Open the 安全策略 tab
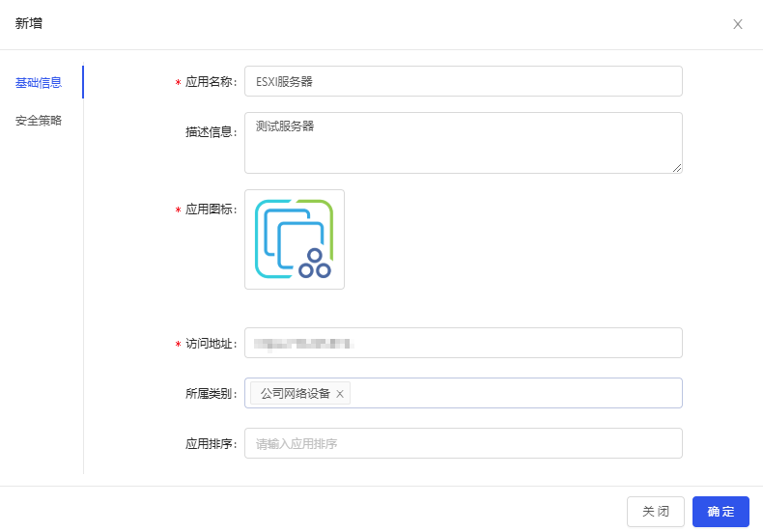 tap(39, 121)
